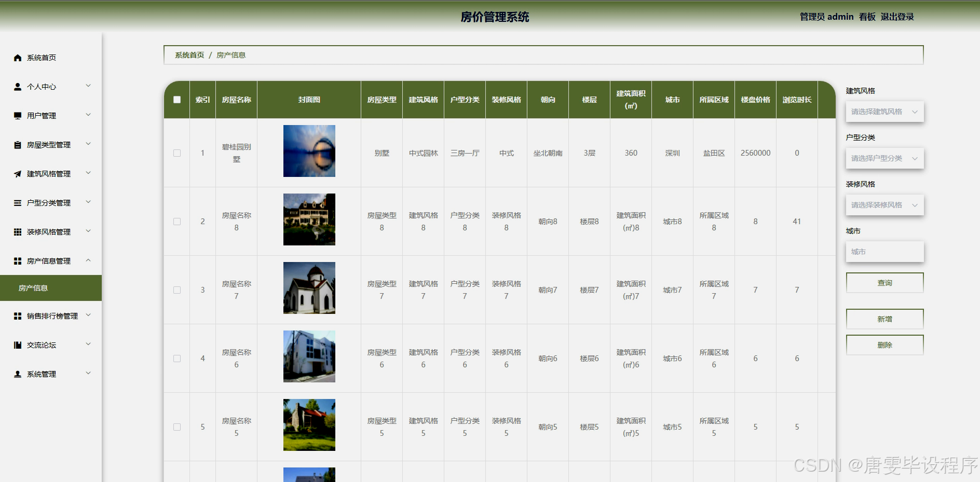Expand the 建筑风格管理 menu chevron

point(88,173)
